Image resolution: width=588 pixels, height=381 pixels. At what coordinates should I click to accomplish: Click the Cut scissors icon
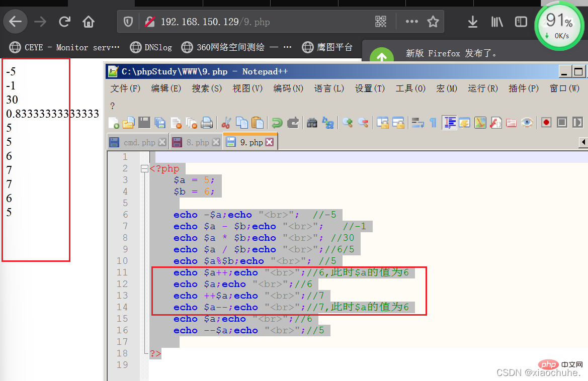coord(226,123)
